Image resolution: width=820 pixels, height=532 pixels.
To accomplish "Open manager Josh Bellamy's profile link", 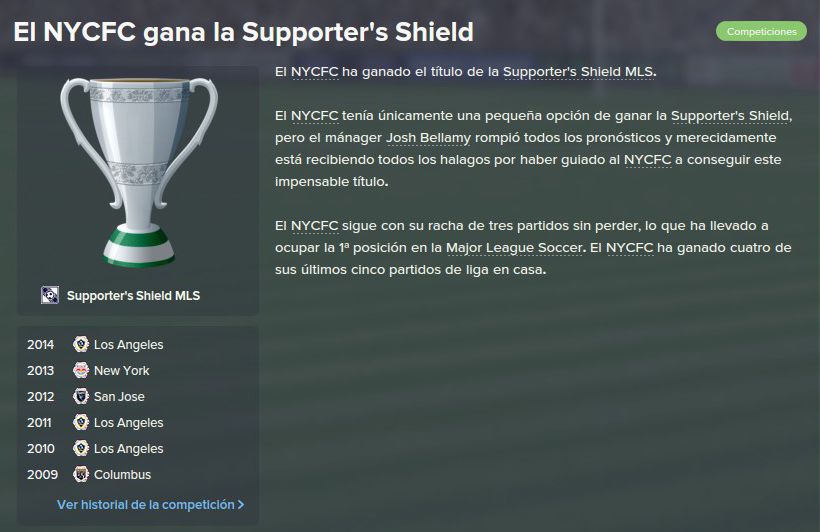I will pyautogui.click(x=428, y=138).
